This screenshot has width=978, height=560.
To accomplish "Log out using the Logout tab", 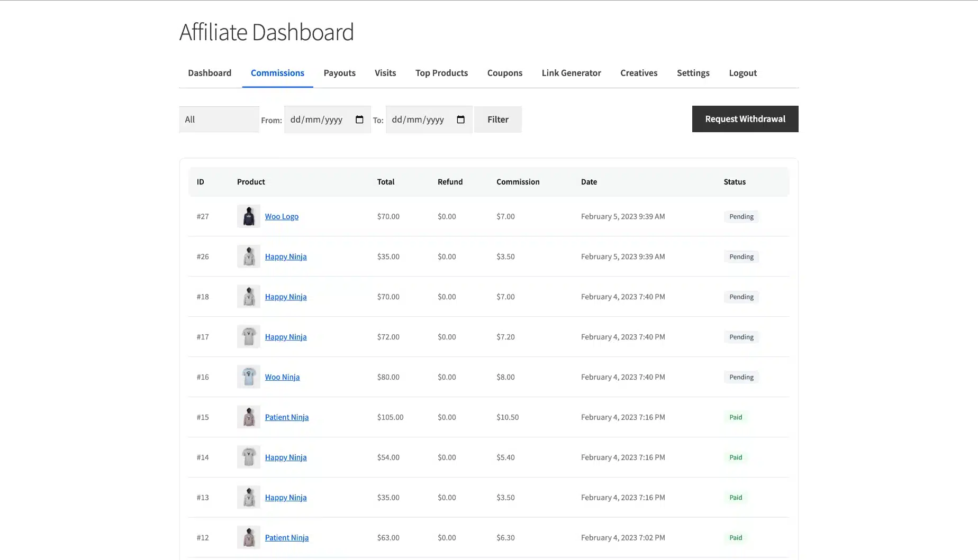I will 742,73.
